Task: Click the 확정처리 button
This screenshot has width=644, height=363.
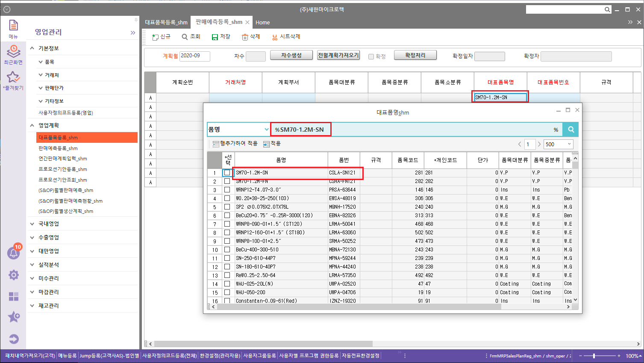Action: tap(415, 56)
